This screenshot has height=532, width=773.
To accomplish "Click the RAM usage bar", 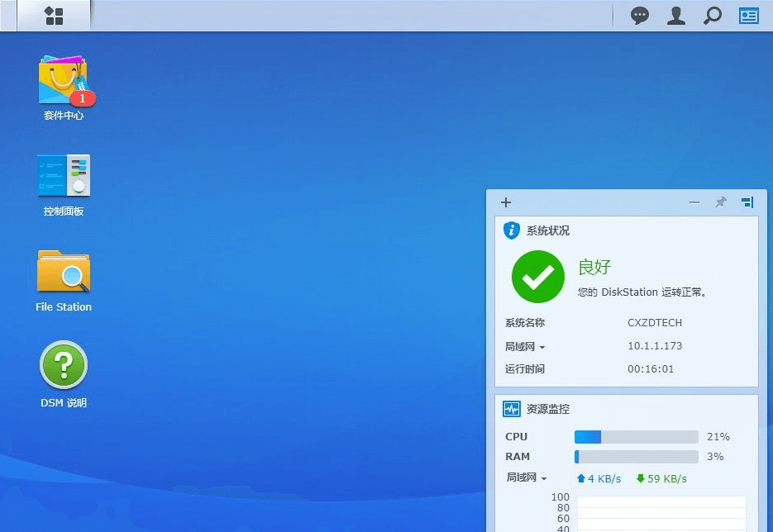I will 636,457.
